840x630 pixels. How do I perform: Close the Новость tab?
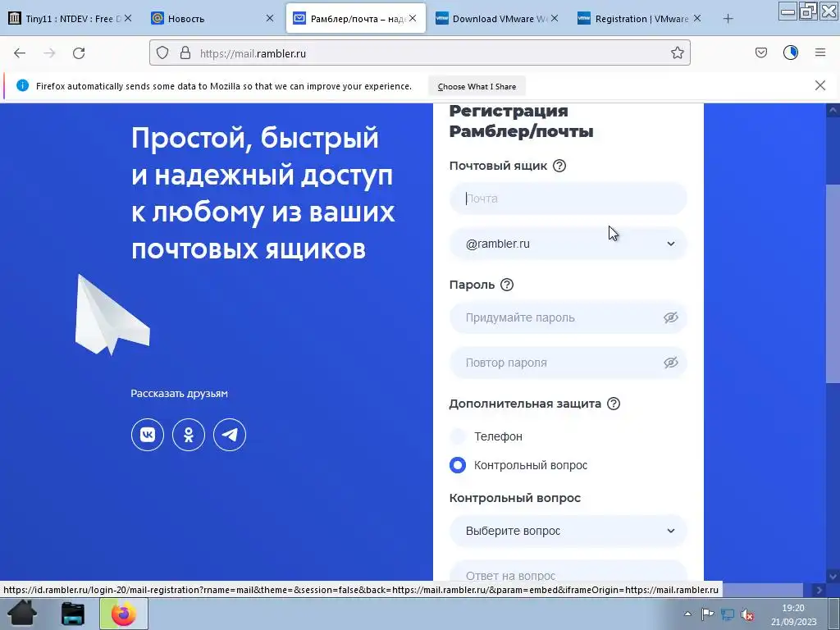[270, 18]
